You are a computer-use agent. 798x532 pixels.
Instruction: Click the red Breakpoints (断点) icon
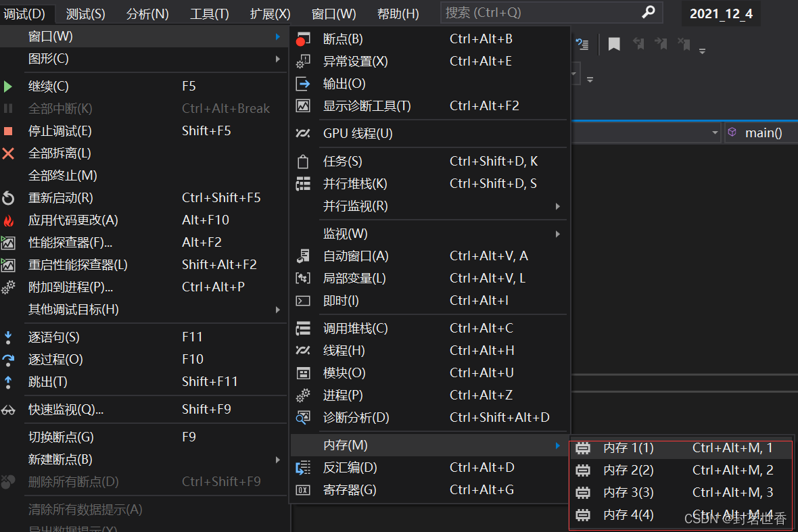point(302,39)
